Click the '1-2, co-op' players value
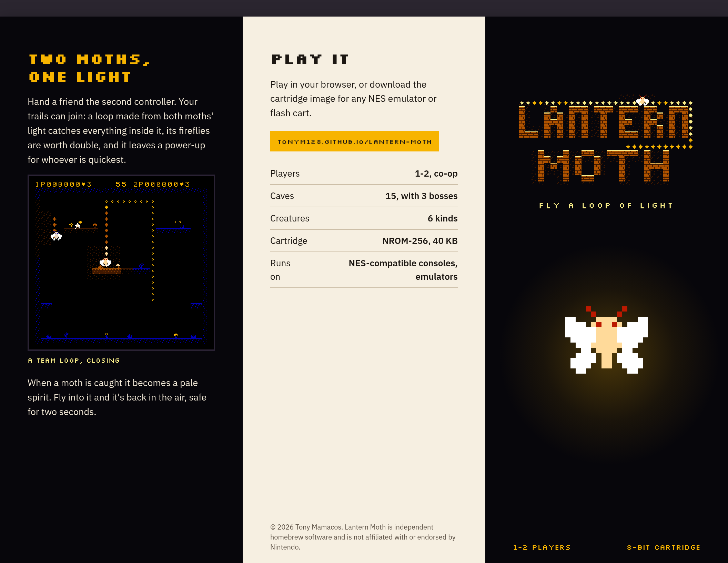Screen dimensions: 728x563 [x=436, y=174]
